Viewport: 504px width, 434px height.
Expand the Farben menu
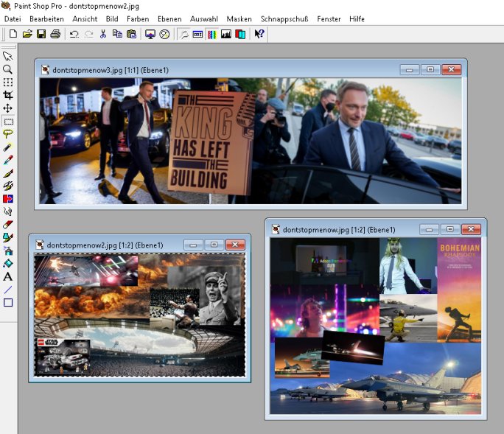pyautogui.click(x=137, y=18)
